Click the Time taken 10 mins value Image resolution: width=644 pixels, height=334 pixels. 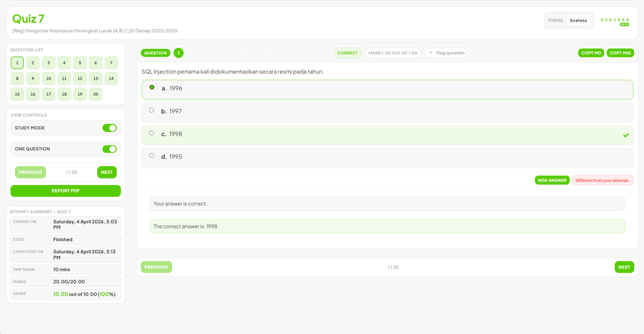pyautogui.click(x=62, y=269)
